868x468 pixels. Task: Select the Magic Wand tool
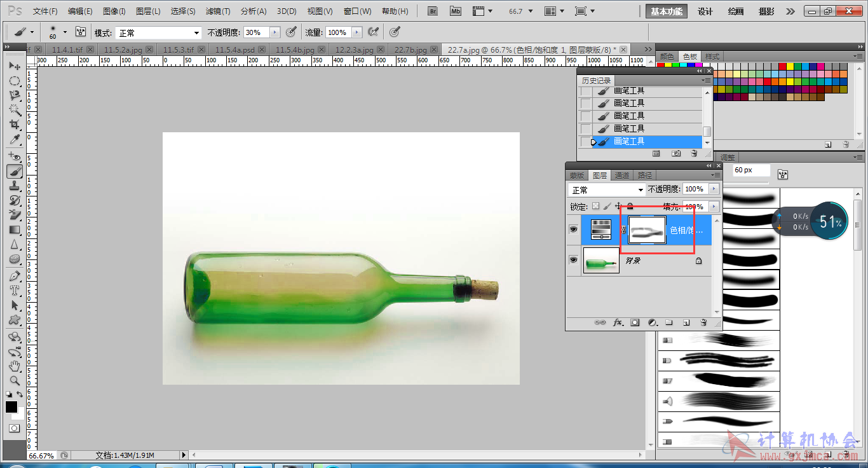15,110
